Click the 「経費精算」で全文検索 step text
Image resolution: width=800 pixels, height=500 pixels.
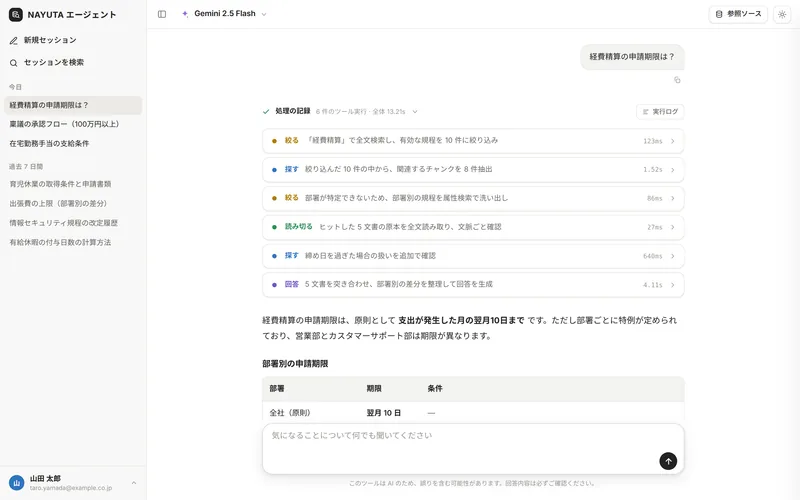tap(402, 140)
